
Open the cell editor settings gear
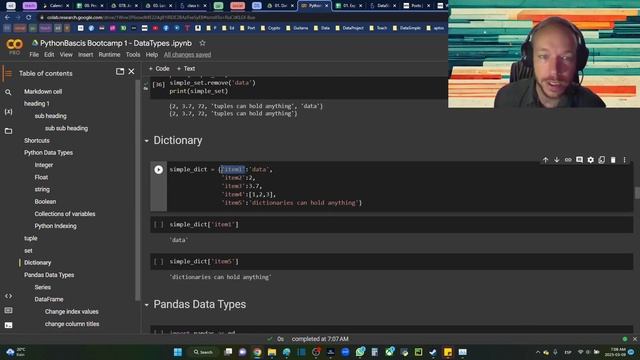[591, 160]
